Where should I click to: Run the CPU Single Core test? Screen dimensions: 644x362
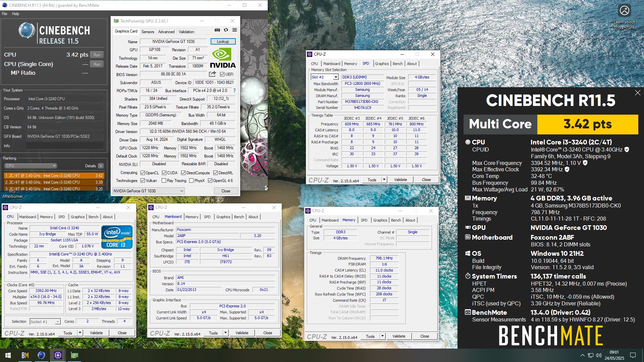97,64
